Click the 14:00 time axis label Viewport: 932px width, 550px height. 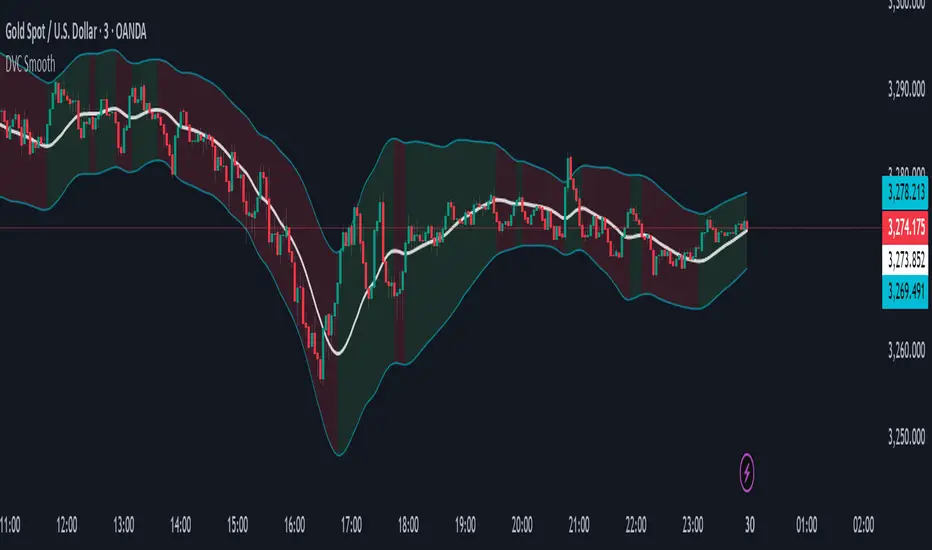pos(181,525)
